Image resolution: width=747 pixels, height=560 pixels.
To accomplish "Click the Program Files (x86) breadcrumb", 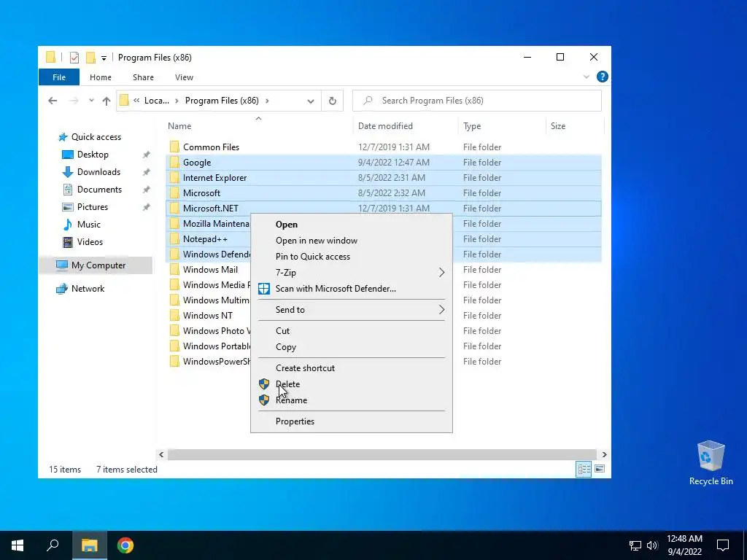I will 222,101.
